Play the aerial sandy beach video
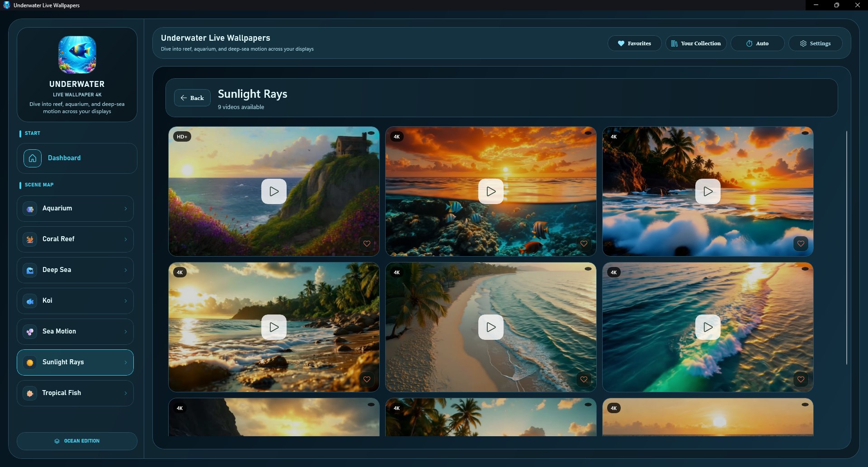 click(x=491, y=327)
